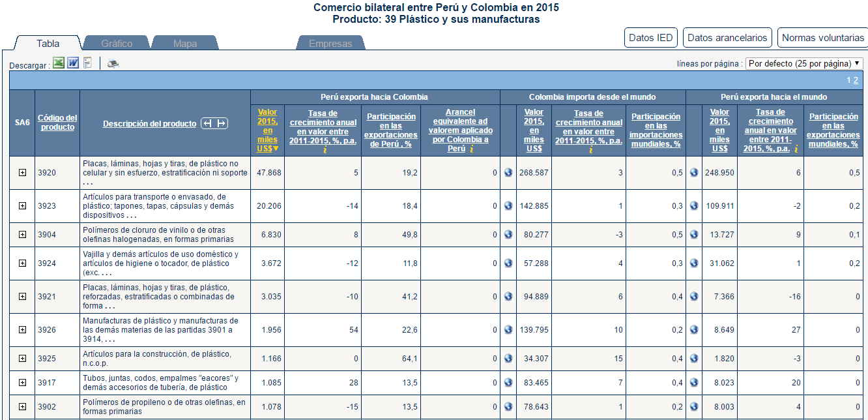Expand product row 3902
Viewport: 868px width, 420px height.
tap(22, 407)
